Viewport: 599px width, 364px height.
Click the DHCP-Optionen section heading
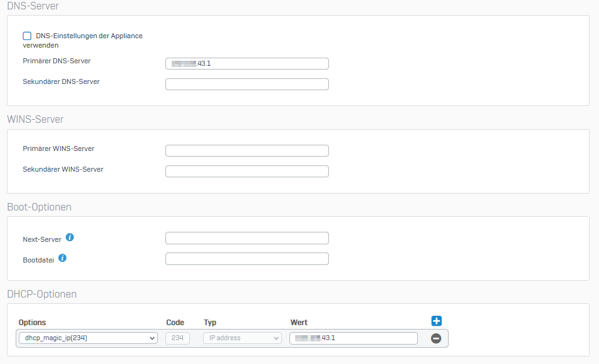41,294
